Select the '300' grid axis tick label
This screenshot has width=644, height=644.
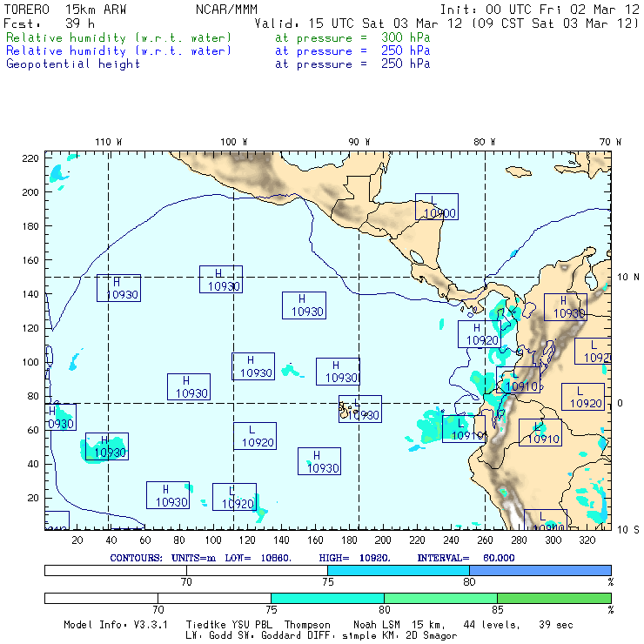pyautogui.click(x=553, y=540)
